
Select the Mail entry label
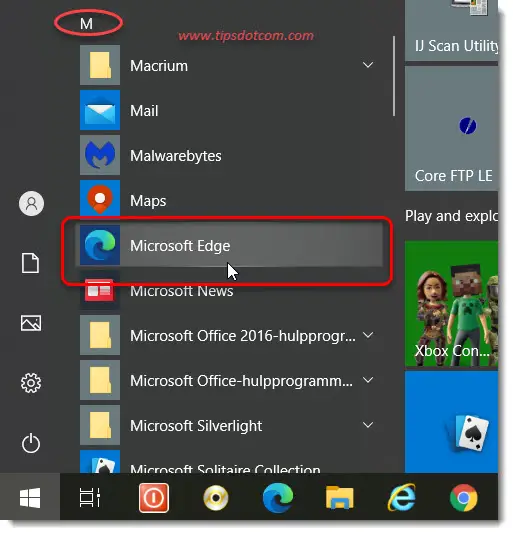[x=144, y=111]
